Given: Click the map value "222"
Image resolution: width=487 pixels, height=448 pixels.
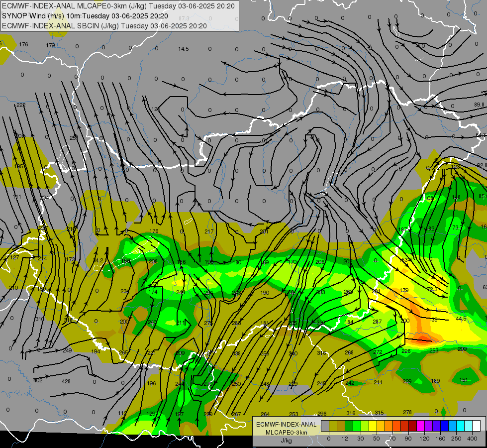Looking at the screenshot, I should pos(21,105).
